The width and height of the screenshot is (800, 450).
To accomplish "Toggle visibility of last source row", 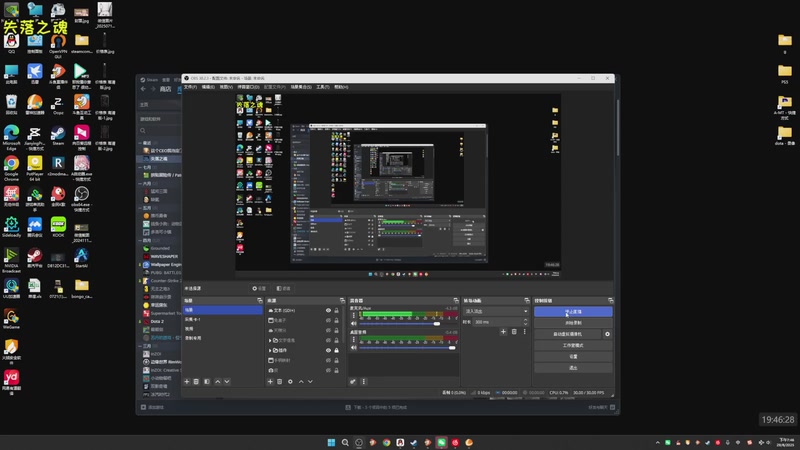I will click(328, 370).
